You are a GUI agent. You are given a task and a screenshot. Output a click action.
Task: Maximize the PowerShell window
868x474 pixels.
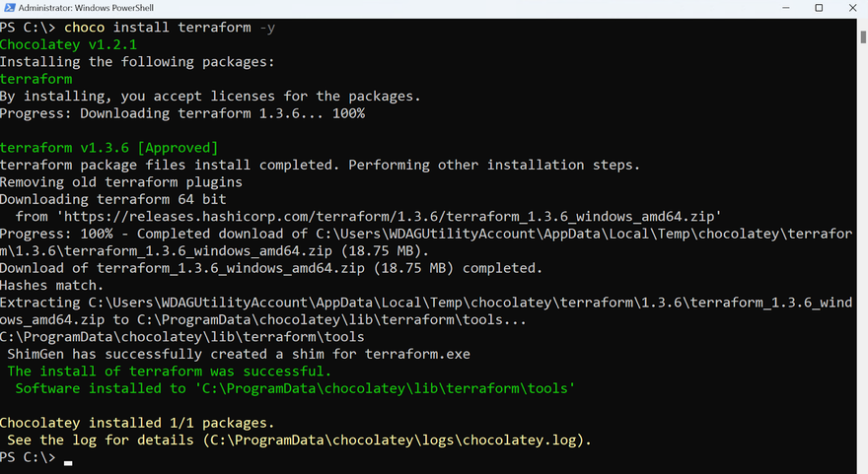click(818, 8)
